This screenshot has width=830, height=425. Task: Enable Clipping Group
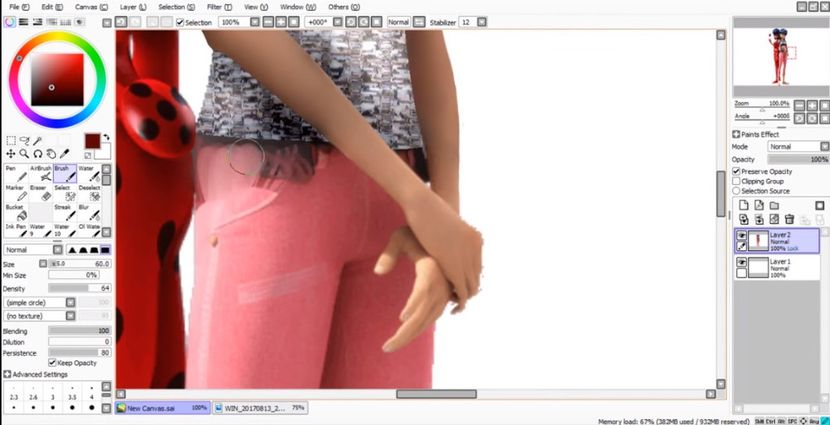[x=736, y=181]
